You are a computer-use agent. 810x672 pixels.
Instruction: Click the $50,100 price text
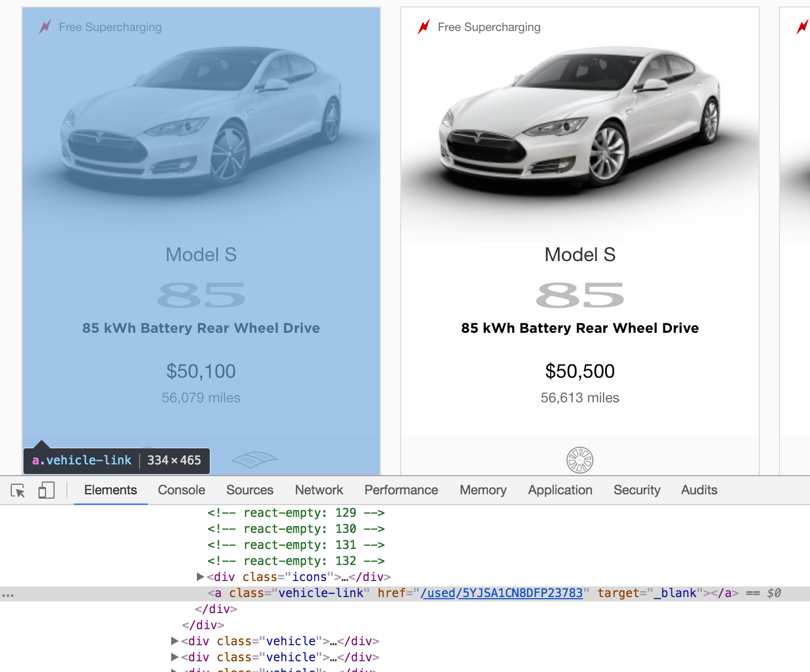coord(201,371)
